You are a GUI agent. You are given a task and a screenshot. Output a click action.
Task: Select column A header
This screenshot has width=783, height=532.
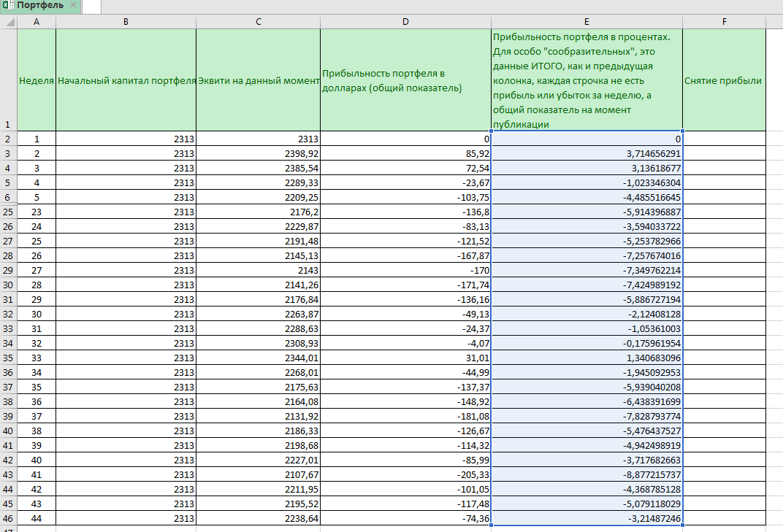tap(37, 22)
